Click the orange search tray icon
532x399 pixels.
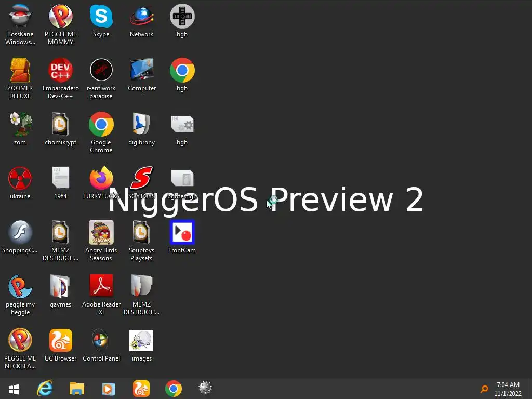(484, 389)
